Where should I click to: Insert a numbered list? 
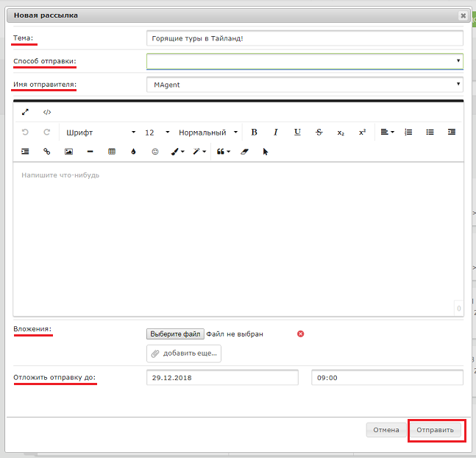(408, 133)
